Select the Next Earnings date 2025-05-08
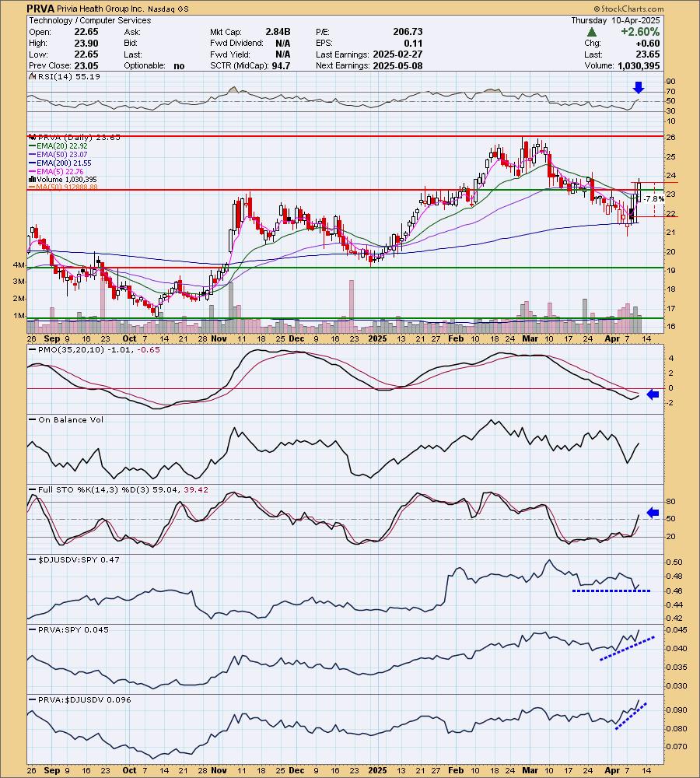 (398, 65)
